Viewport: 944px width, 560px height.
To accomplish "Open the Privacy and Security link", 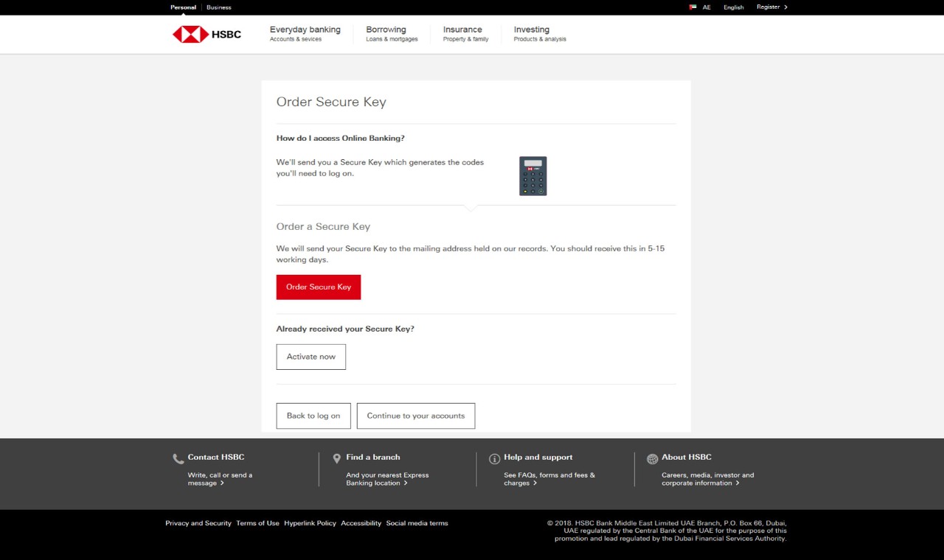I will [x=198, y=523].
